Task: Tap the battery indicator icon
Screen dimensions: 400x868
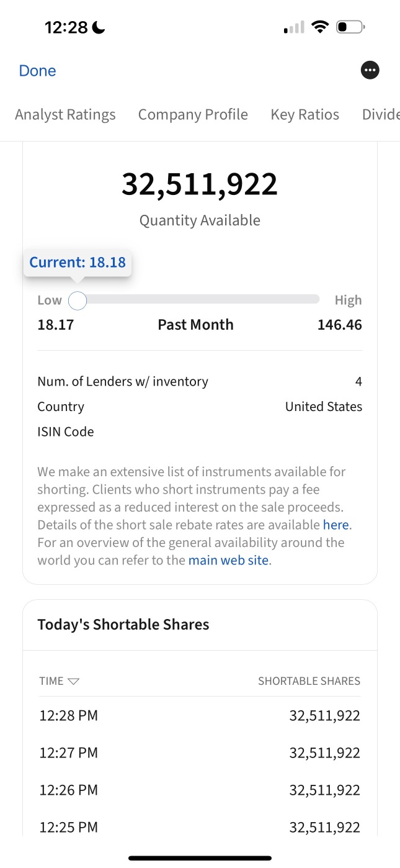Action: 350,27
